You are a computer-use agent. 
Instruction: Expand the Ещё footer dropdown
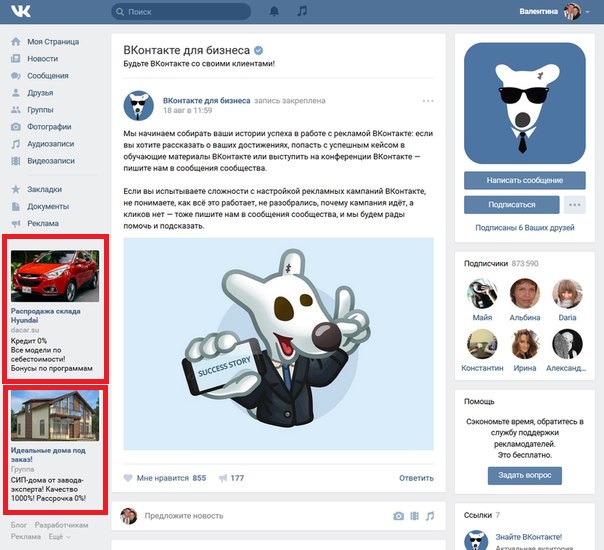point(59,537)
